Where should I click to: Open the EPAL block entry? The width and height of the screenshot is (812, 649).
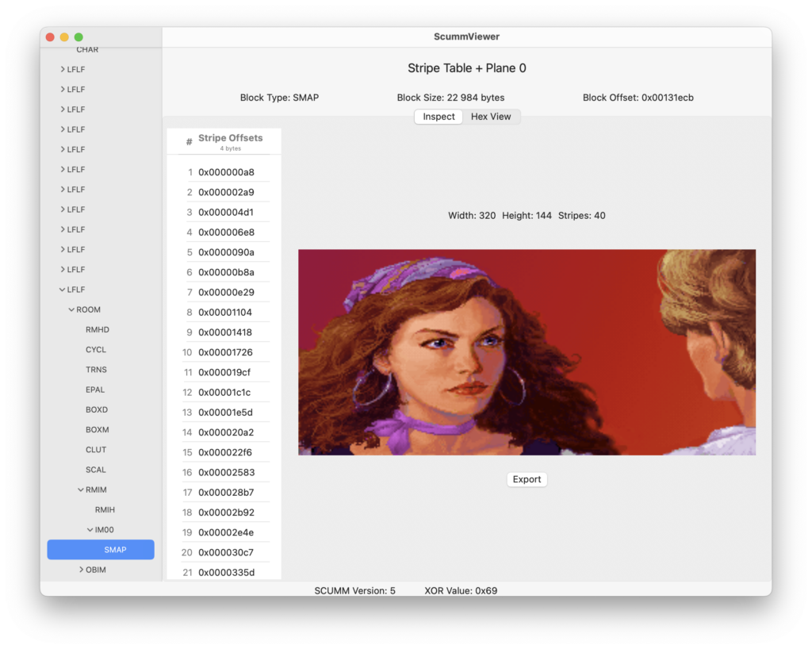[x=95, y=390]
